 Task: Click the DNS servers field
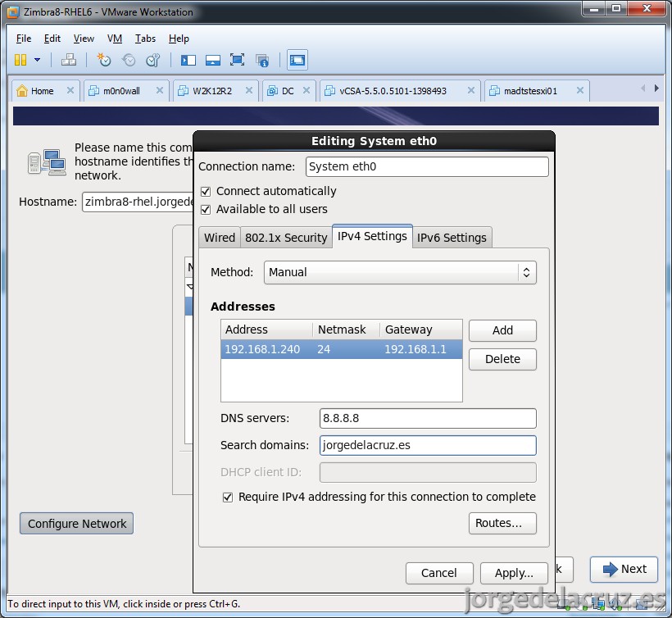(428, 418)
